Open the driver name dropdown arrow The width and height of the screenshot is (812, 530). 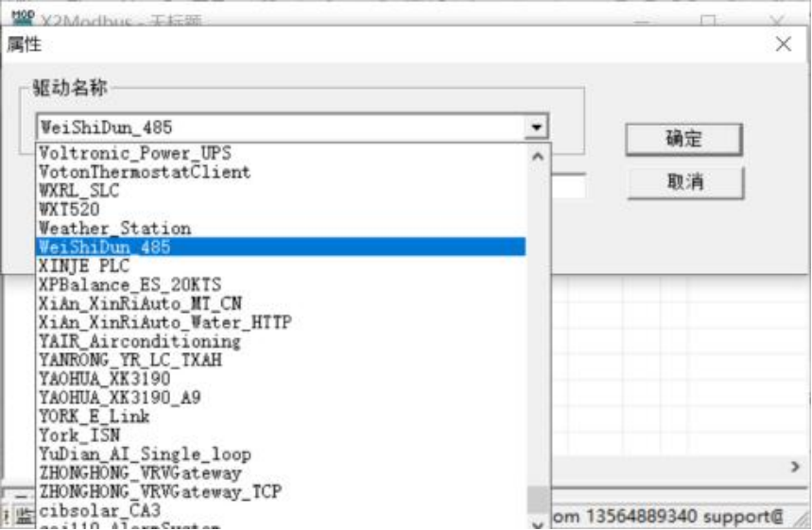[x=536, y=128]
